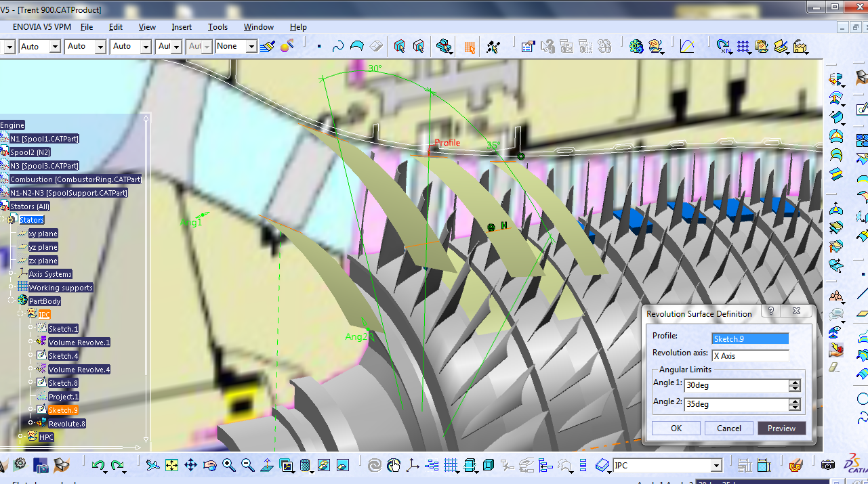Select N1 [Spool1.CATPart] tree item
Screen dimensions: 868x484
pyautogui.click(x=44, y=138)
